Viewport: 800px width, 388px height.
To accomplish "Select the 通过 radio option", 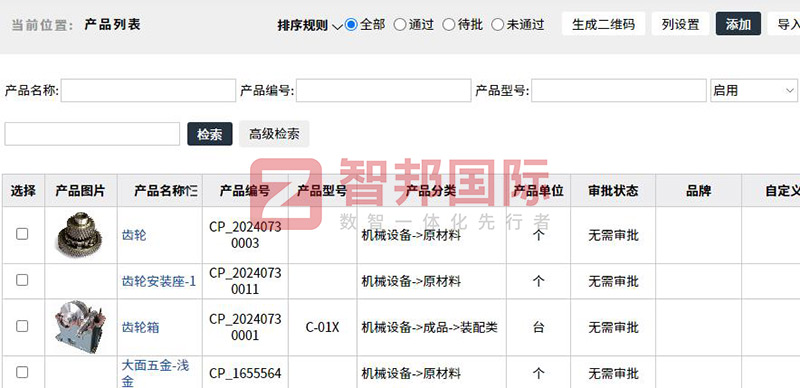I will 400,25.
